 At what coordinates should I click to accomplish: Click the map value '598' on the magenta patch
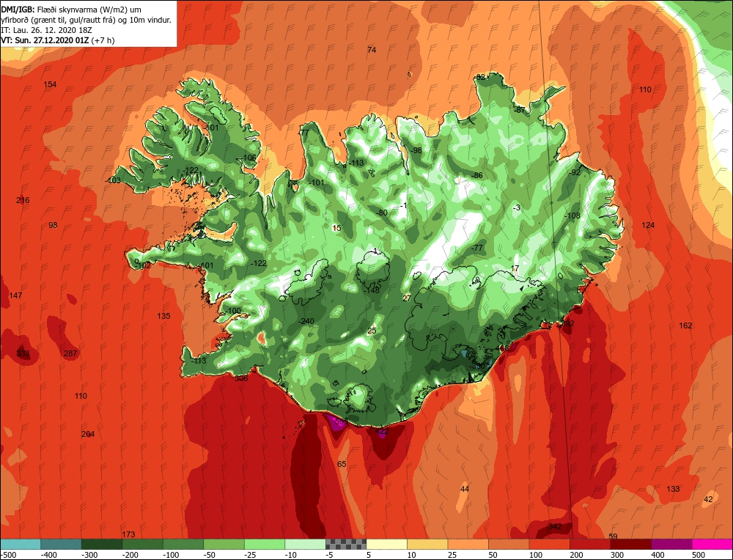pyautogui.click(x=341, y=422)
